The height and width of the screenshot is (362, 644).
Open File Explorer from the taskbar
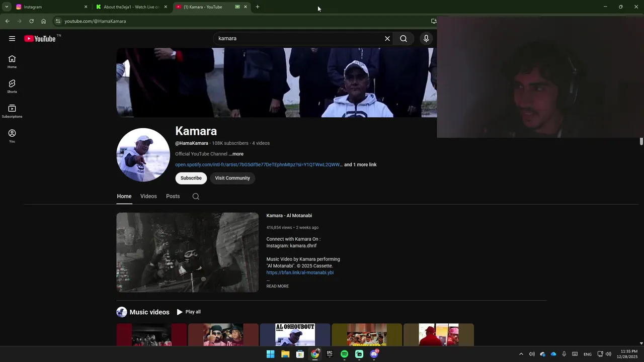285,354
